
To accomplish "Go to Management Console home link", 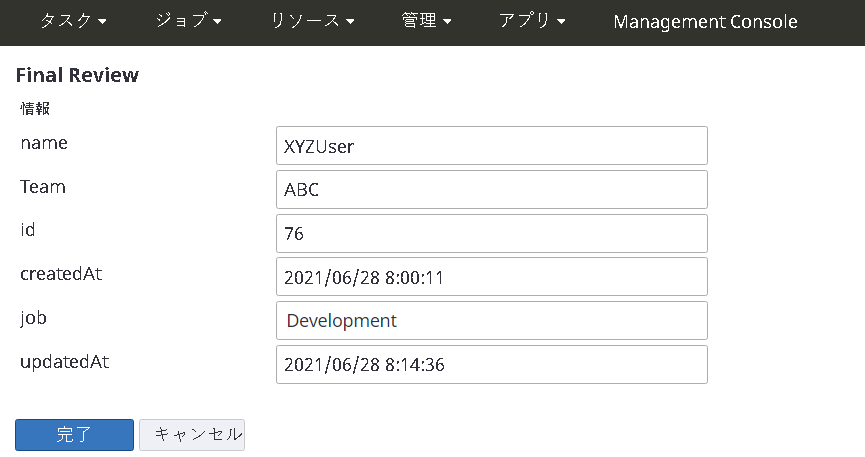I will tap(705, 21).
